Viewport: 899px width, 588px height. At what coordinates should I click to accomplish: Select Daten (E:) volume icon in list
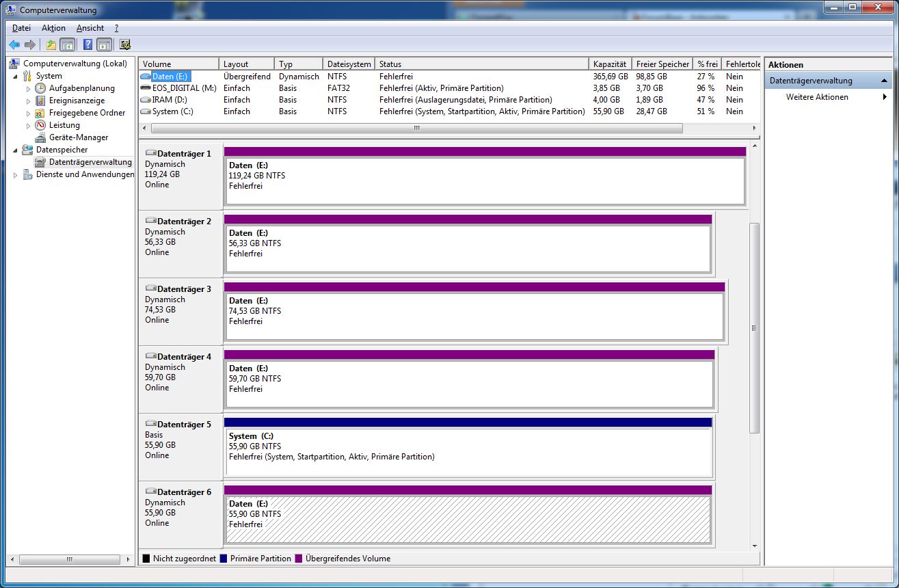click(x=145, y=77)
